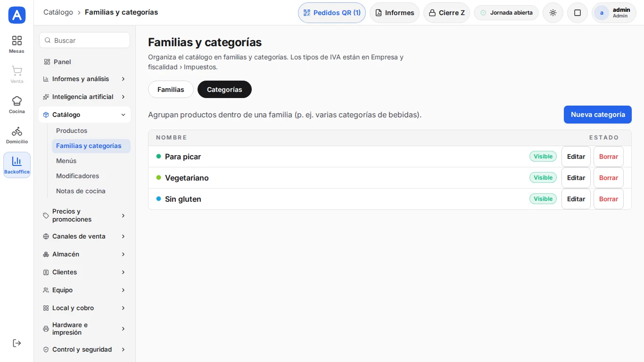
Task: Expand Control y seguridad section
Action: pyautogui.click(x=84, y=349)
